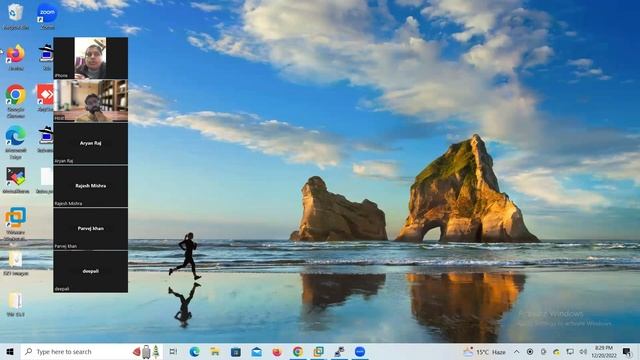Select the deepali participant tile
This screenshot has width=640, height=360.
(91, 271)
